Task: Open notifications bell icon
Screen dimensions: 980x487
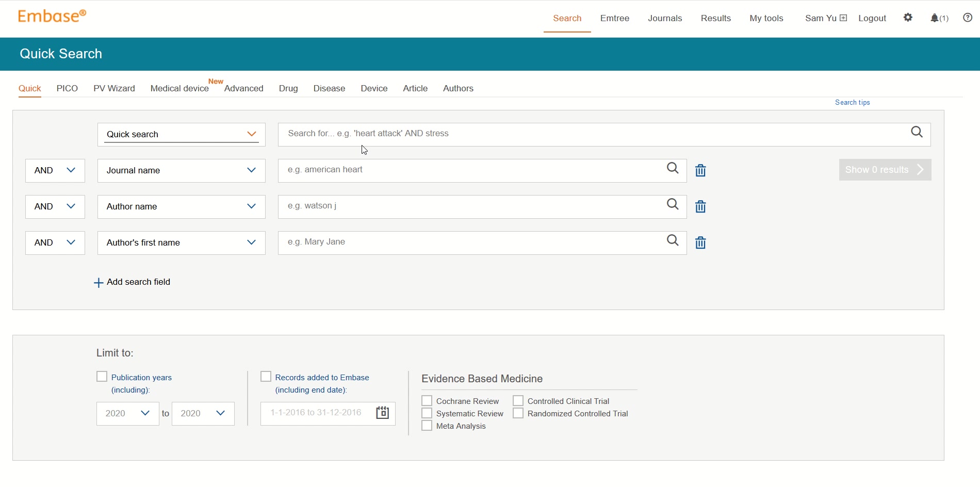Action: [935, 18]
